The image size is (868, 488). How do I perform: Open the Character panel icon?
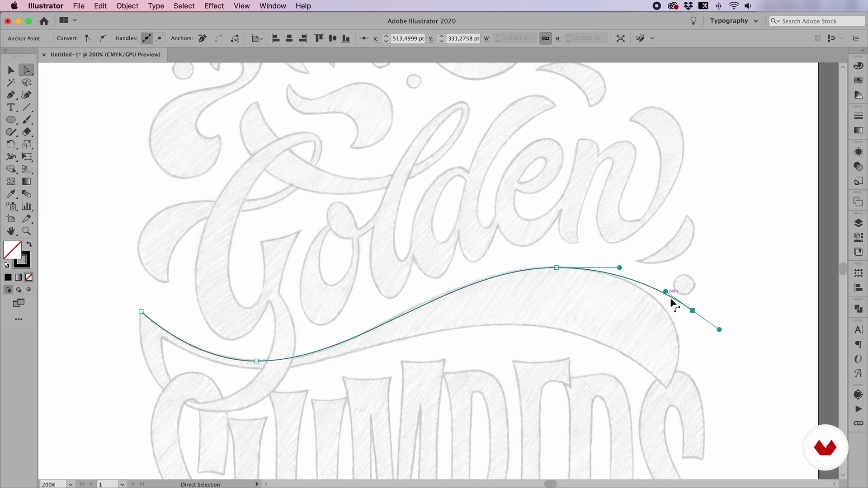858,330
